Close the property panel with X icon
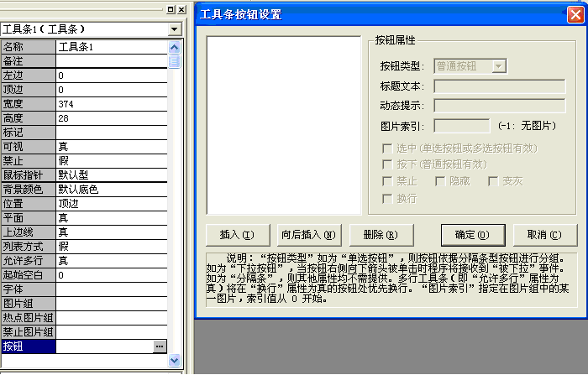The image size is (588, 375). coord(183,8)
